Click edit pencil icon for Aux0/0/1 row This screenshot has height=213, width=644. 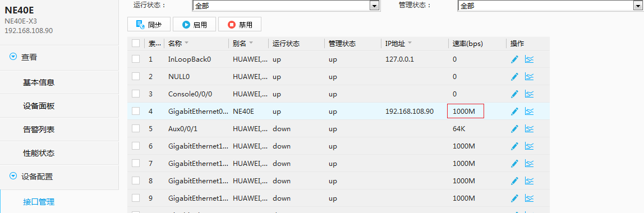point(514,129)
